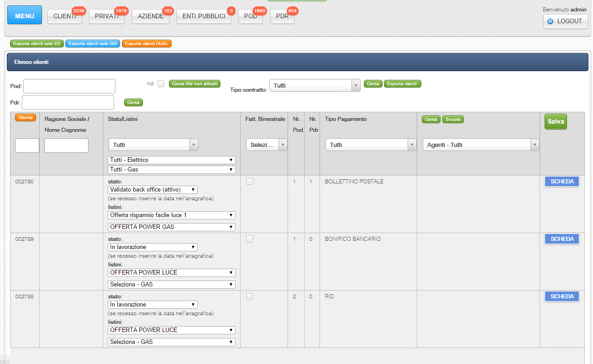Click the RID payment text in row 002788
The height and width of the screenshot is (364, 593).
(x=329, y=296)
